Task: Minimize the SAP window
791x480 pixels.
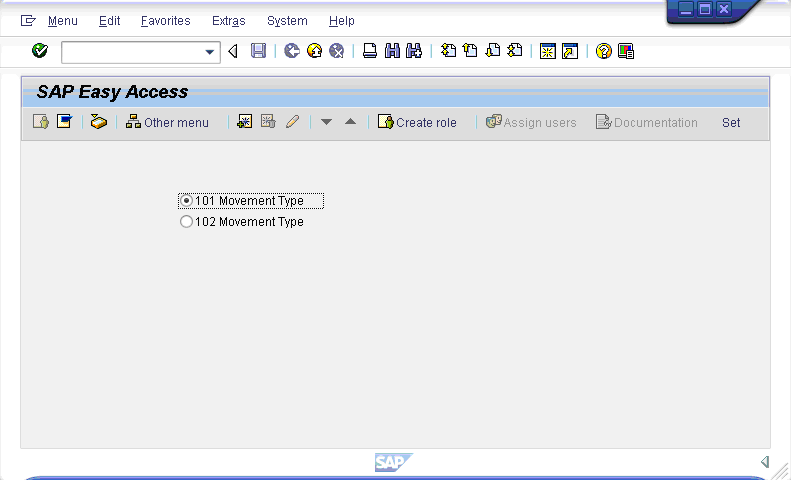Action: click(x=686, y=9)
